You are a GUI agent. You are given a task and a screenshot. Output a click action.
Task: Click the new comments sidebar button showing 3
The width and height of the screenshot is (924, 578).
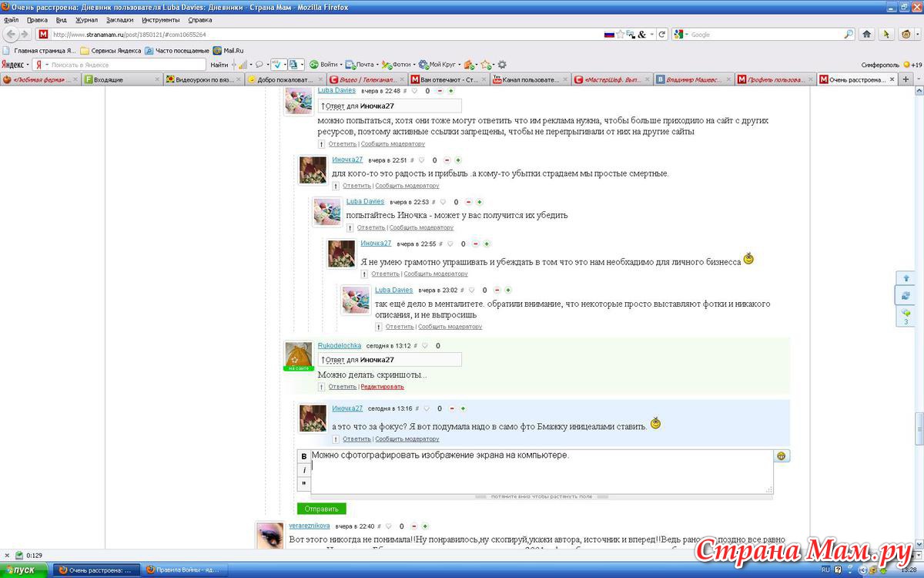[906, 316]
